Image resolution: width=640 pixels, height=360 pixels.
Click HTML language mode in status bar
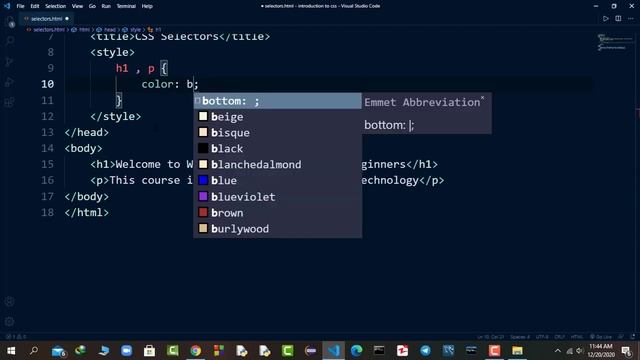[577, 337]
